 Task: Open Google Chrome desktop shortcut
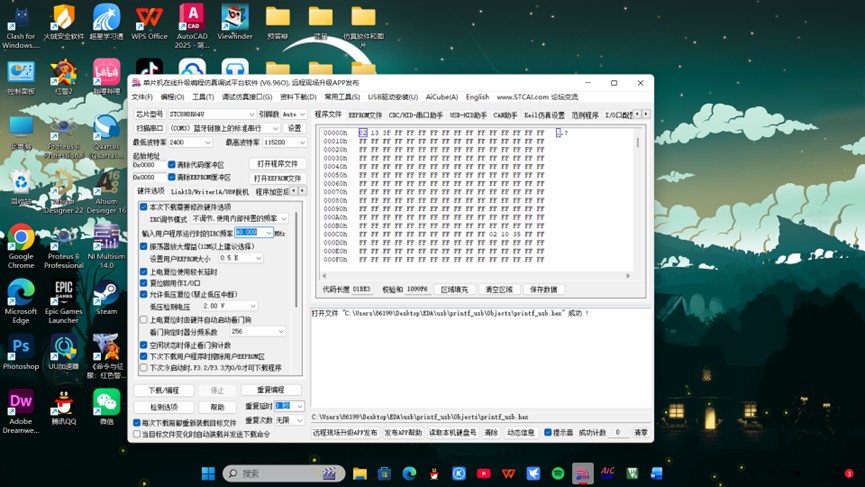(x=21, y=247)
